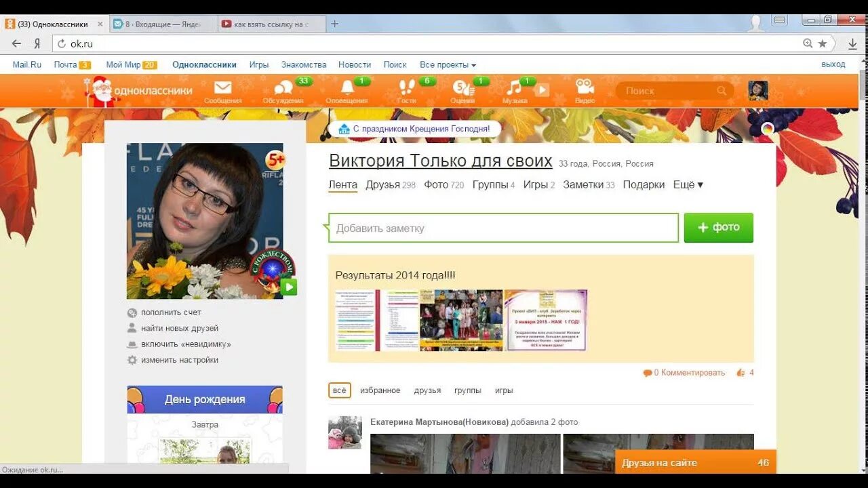
Task: Click 0 Комментировать link
Action: point(684,373)
